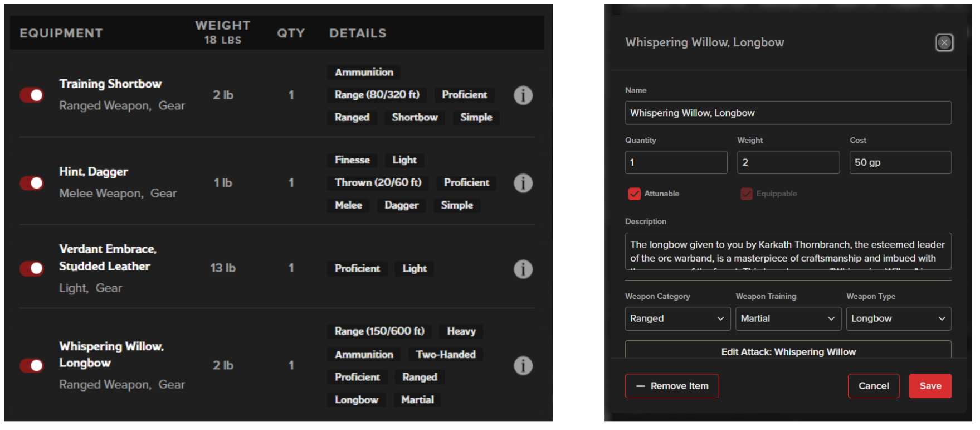
Task: Open info for Training Shortbow
Action: [523, 95]
